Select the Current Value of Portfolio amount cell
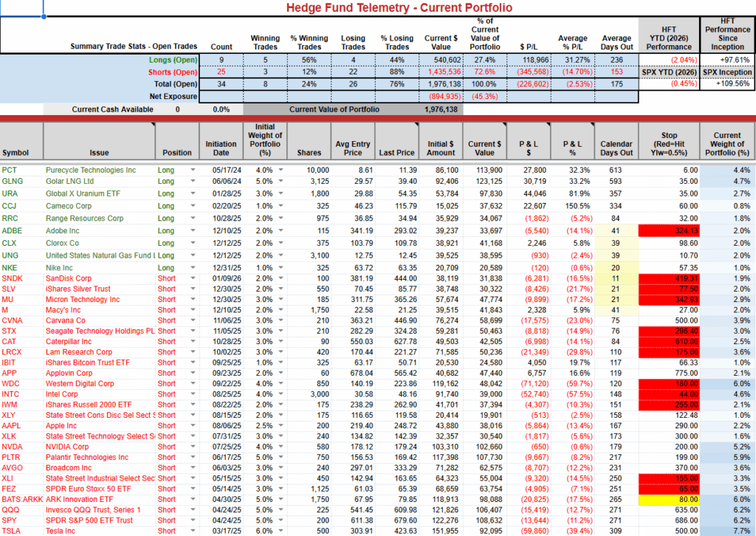756x536 pixels. tap(441, 109)
